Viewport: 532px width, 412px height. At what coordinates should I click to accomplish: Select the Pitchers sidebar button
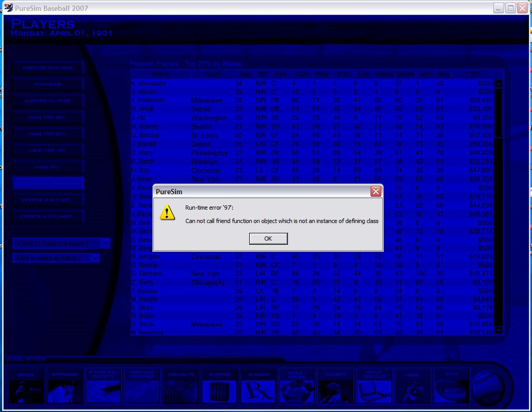[48, 85]
